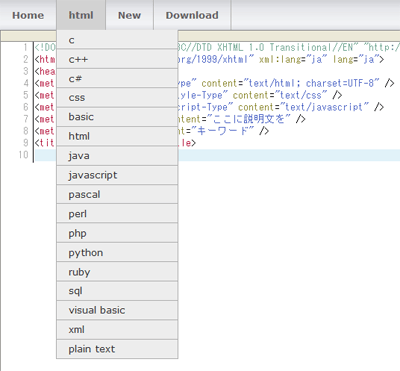This screenshot has height=371, width=400.
Task: Choose visual basic option
Action: coord(117,310)
